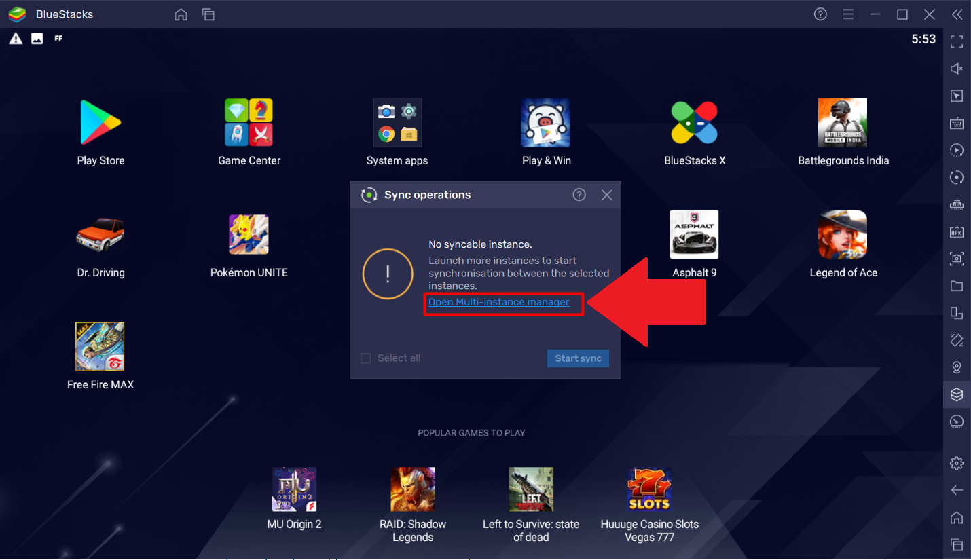Start Battlegrounds India game
Image resolution: width=971 pixels, height=560 pixels.
point(843,122)
